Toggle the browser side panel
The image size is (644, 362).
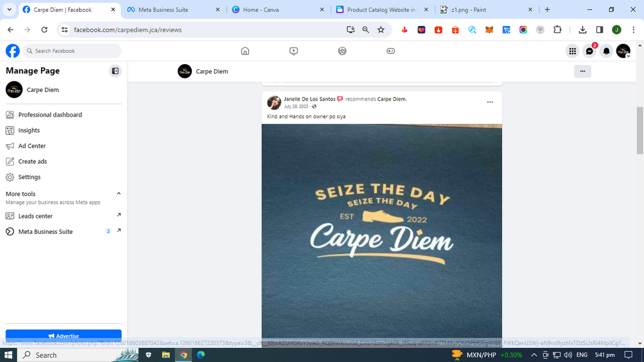click(x=600, y=29)
